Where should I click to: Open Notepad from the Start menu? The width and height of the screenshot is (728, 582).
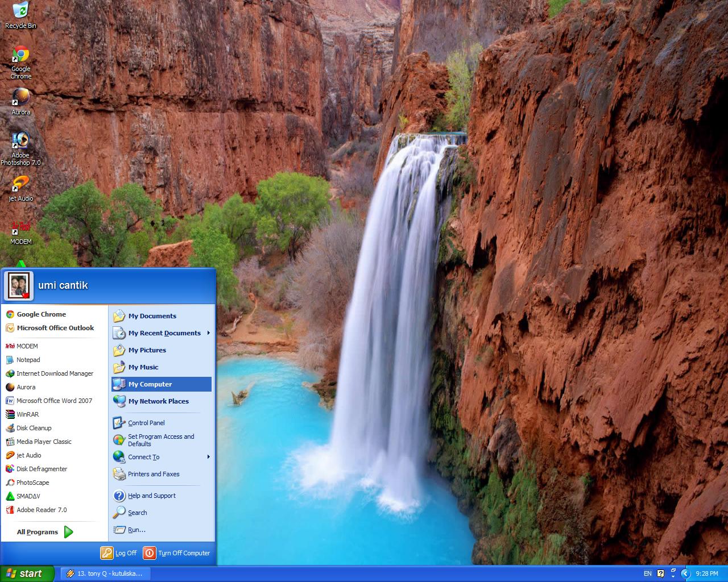[x=28, y=360]
